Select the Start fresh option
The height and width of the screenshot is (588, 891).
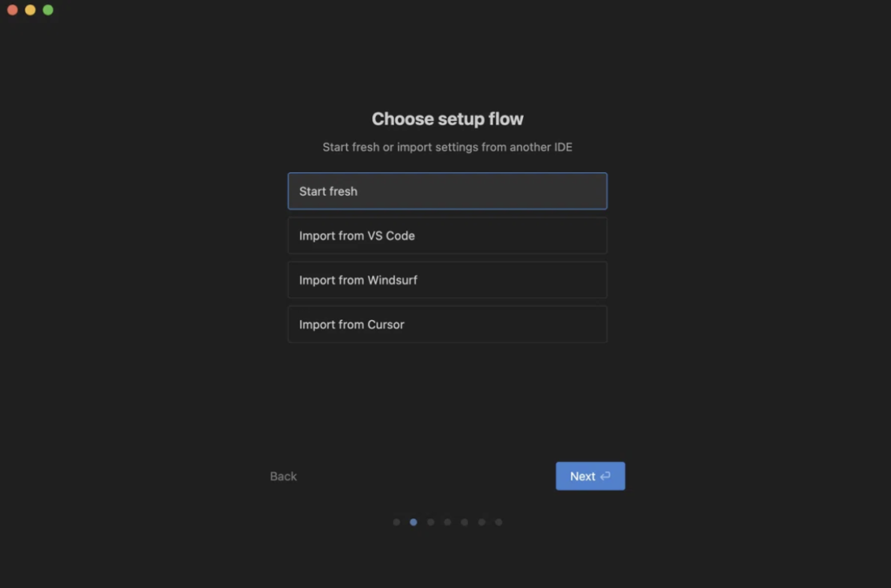click(x=447, y=191)
